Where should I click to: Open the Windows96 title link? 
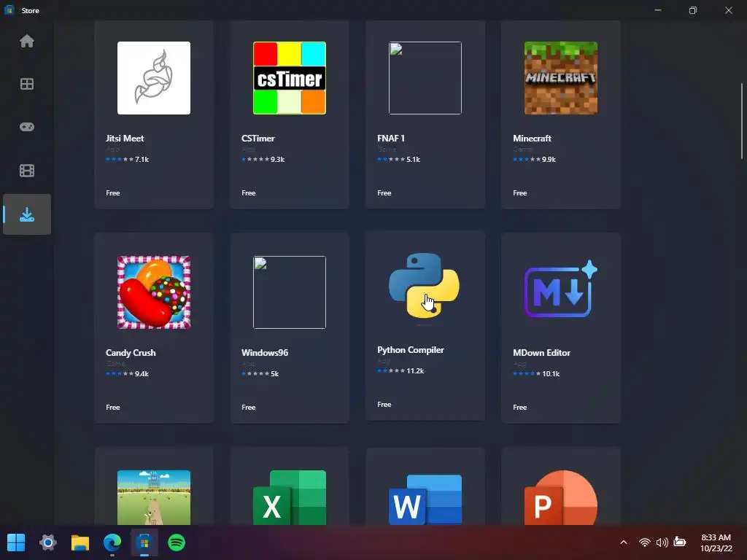pos(265,353)
